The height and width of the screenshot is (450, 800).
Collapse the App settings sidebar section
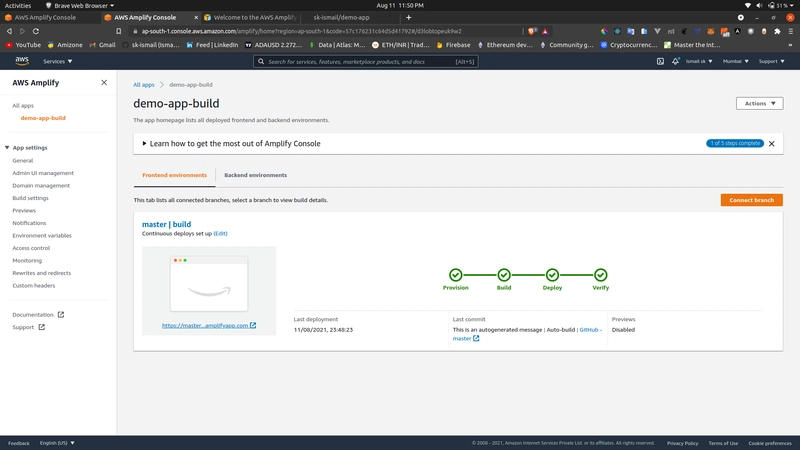(x=8, y=147)
